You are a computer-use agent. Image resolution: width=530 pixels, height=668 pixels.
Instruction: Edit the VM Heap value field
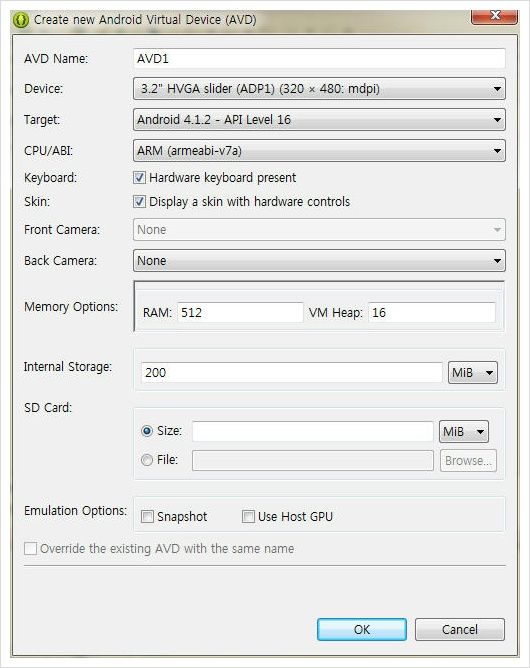point(432,313)
